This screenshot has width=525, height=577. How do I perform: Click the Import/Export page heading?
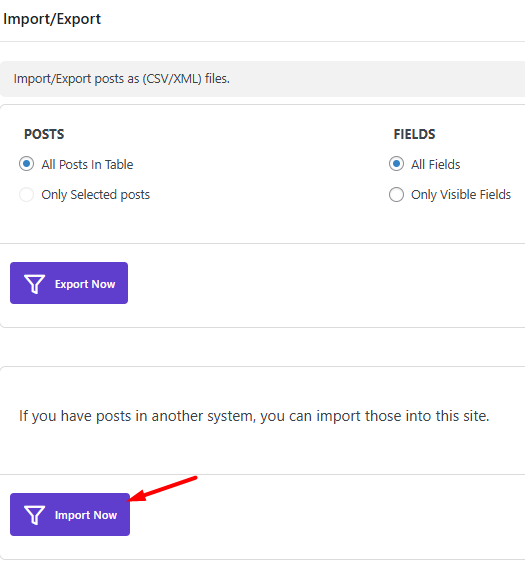tap(52, 19)
